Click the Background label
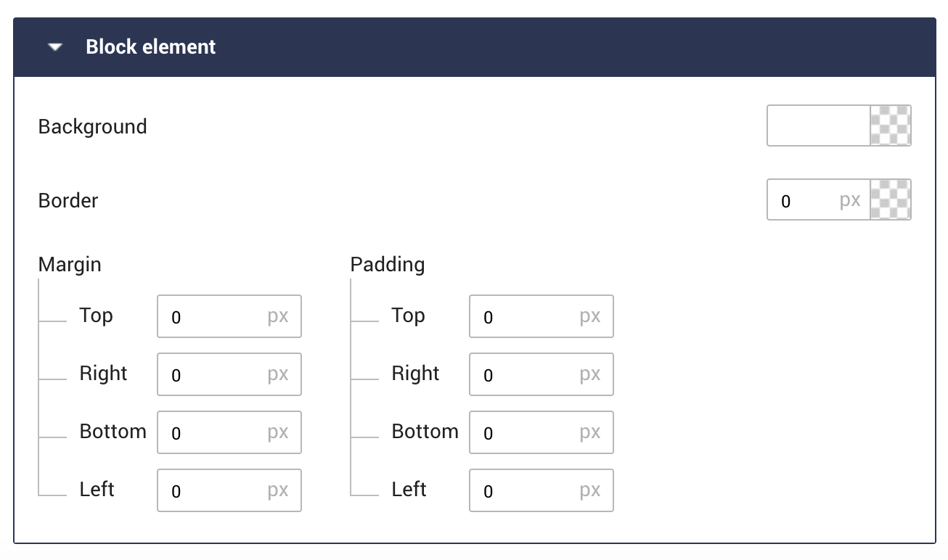Image resolution: width=948 pixels, height=560 pixels. 92,127
